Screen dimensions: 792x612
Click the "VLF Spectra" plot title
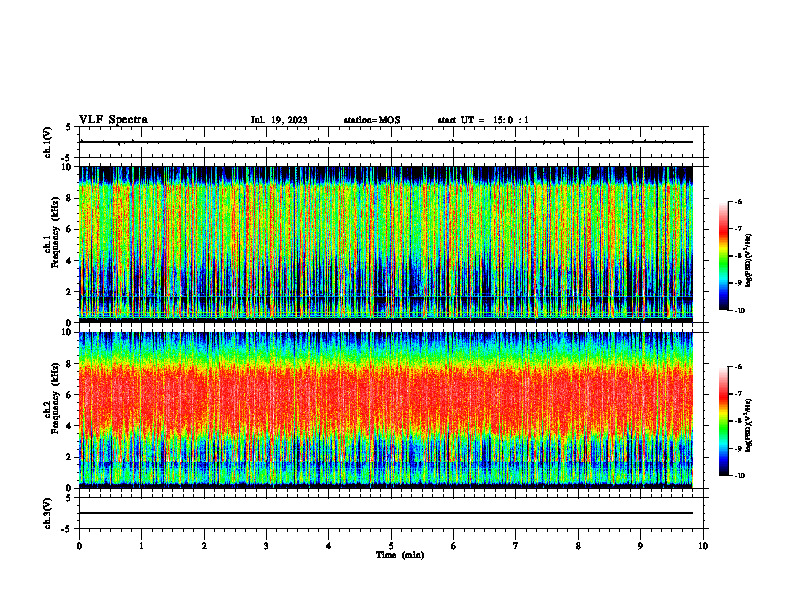pyautogui.click(x=113, y=120)
